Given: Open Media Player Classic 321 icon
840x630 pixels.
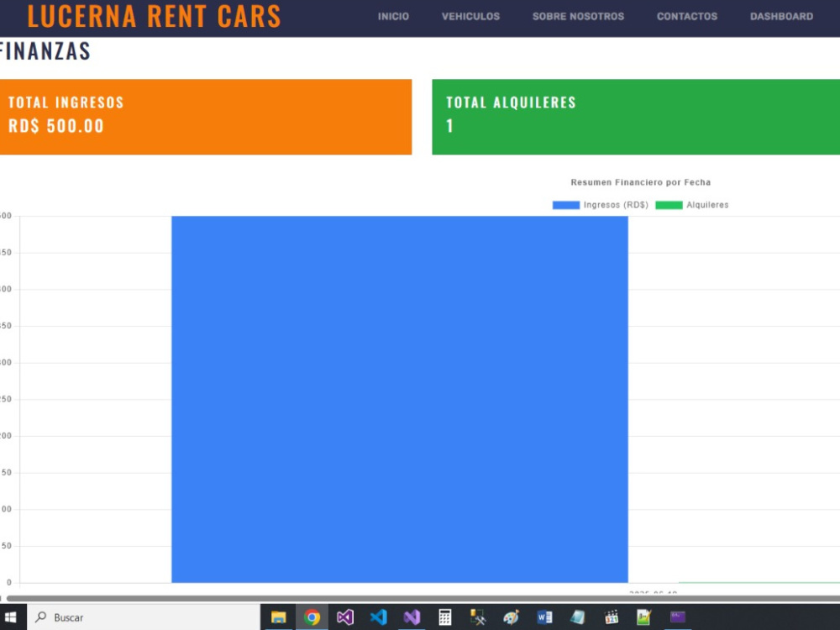Looking at the screenshot, I should click(611, 617).
